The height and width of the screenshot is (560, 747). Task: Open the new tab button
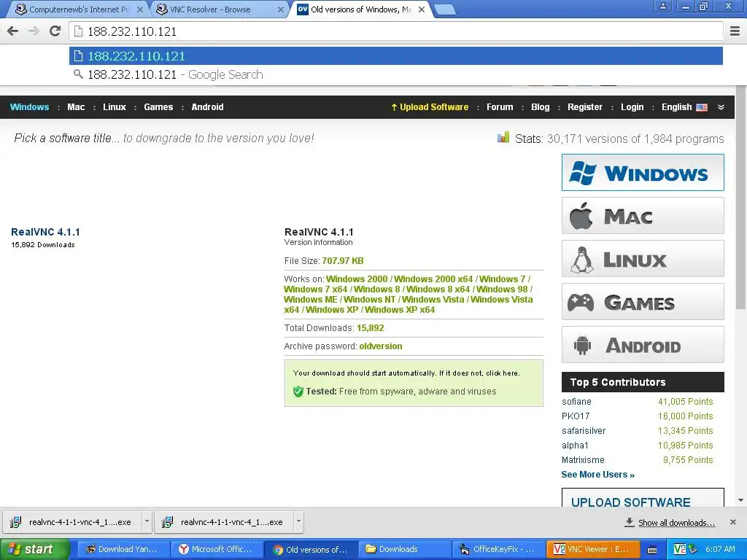[x=445, y=9]
